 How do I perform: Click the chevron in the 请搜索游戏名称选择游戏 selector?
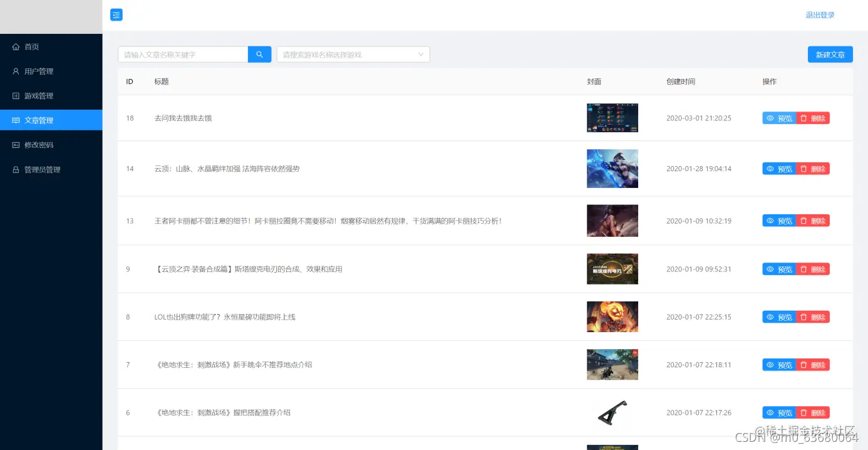420,54
